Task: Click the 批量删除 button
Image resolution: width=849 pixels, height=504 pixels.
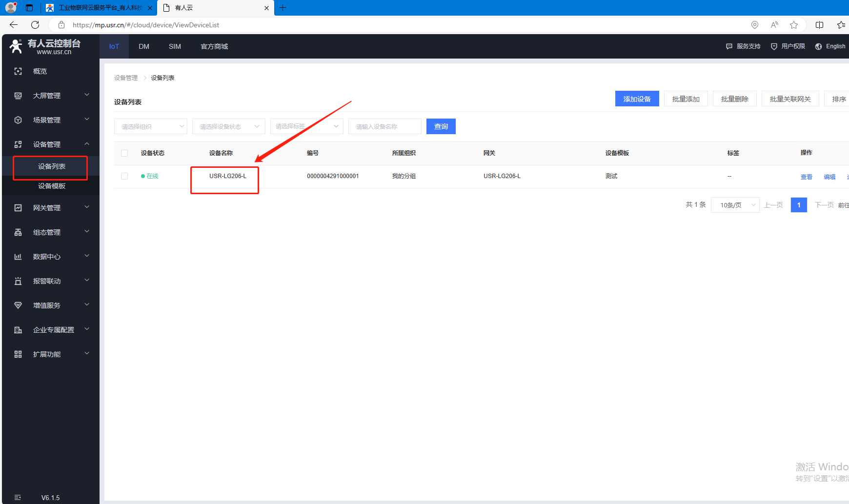Action: 735,99
